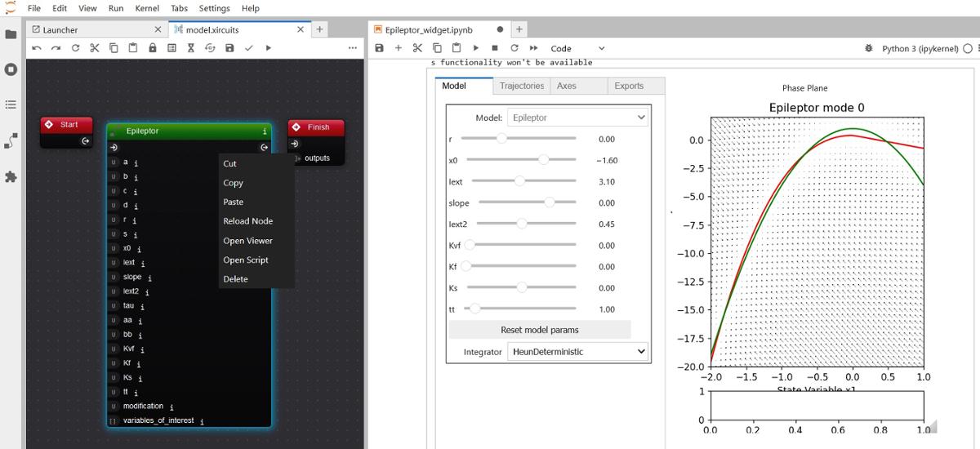
Task: Restart kernel and run all cells
Action: tap(533, 48)
